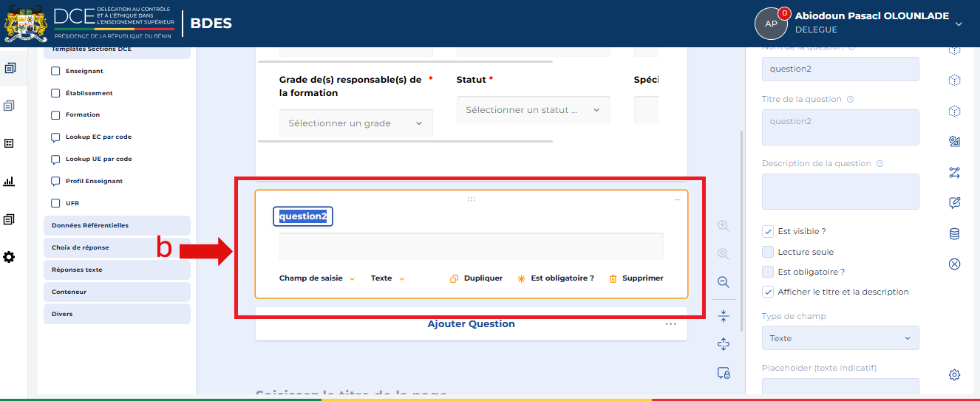Open the settings gear in left sidebar
The height and width of the screenshot is (401, 980).
click(10, 257)
